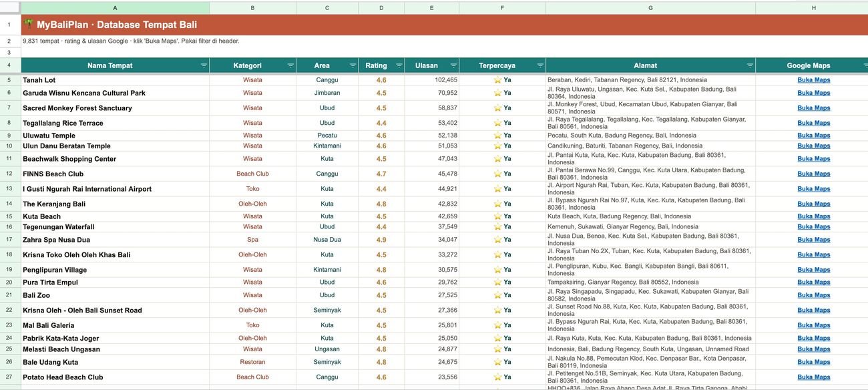Viewport: 868px width, 390px height.
Task: Open the filter icon on Area header
Action: tap(353, 65)
